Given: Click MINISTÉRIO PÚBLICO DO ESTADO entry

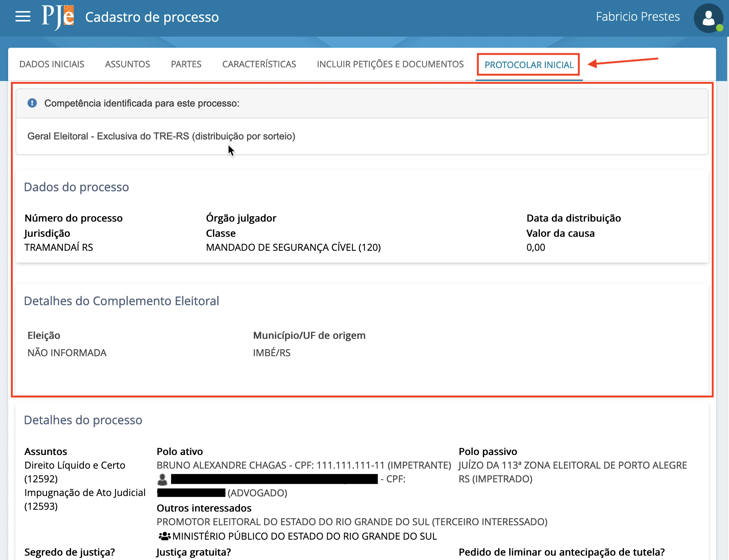Looking at the screenshot, I should 304,536.
